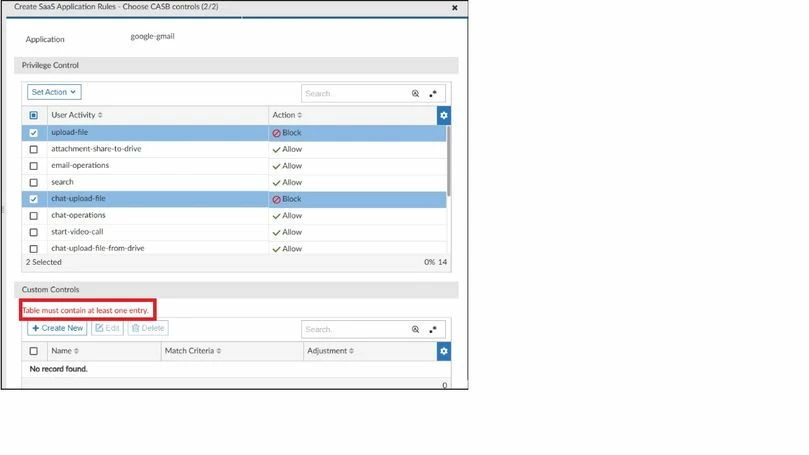
Task: Check the chat-upload-file-from-drive checkbox
Action: coord(34,248)
